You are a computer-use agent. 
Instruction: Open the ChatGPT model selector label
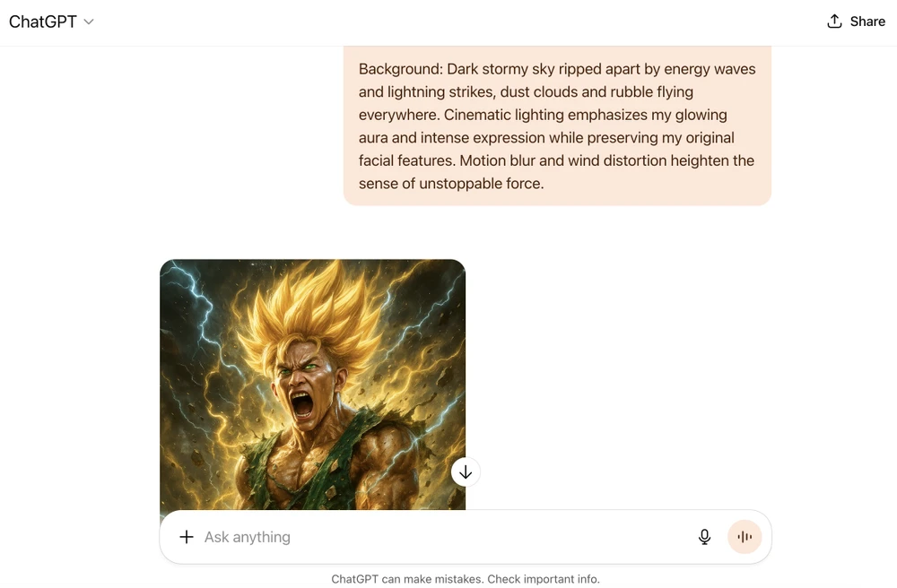[43, 22]
